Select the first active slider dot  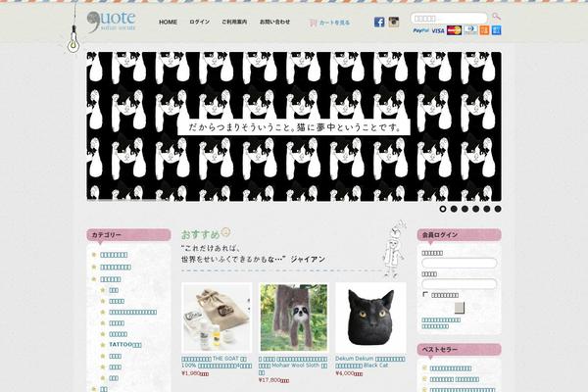tap(443, 209)
